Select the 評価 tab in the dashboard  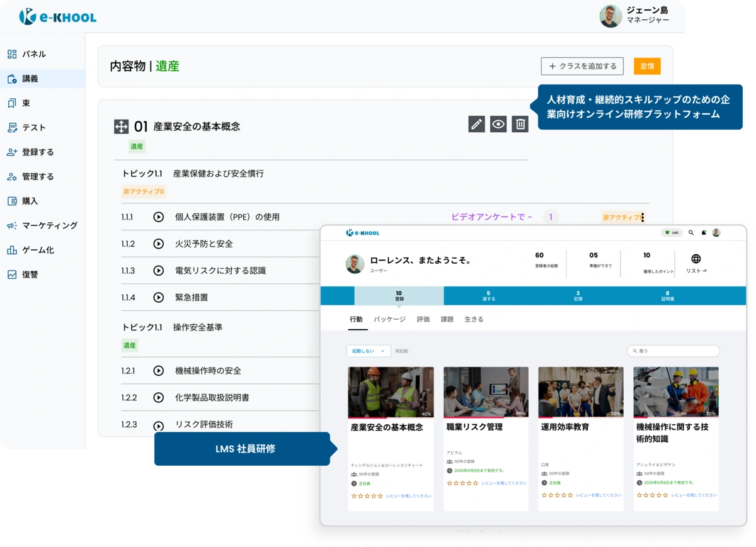(422, 319)
